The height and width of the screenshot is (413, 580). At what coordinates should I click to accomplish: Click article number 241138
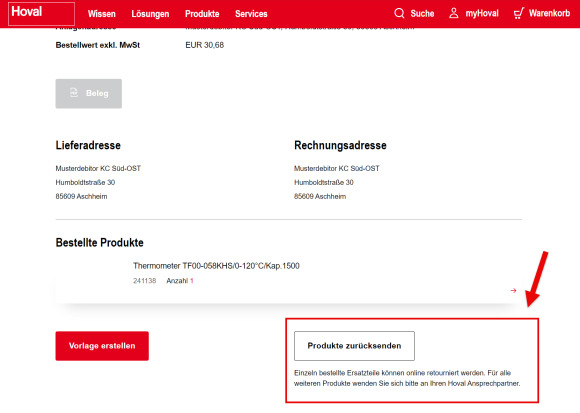click(x=145, y=281)
